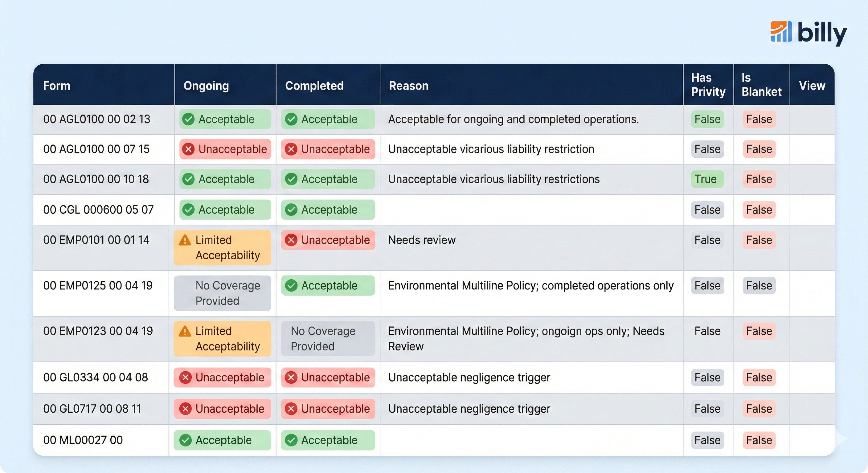Click No Coverage Provided badge in EMP0125 row
Screen dimensions: 868x473
[222, 293]
